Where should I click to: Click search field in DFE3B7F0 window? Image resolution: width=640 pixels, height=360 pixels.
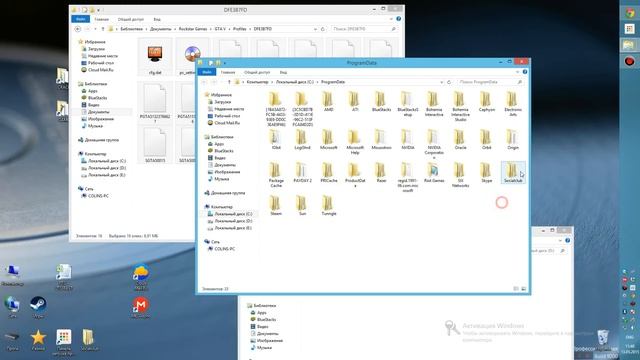pos(363,29)
